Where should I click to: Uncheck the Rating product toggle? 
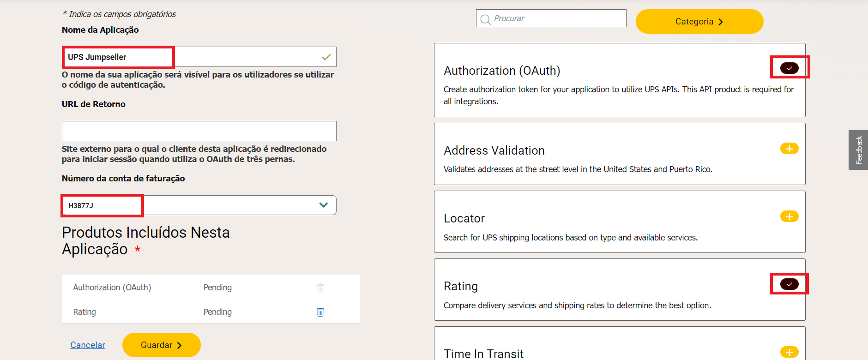tap(789, 284)
